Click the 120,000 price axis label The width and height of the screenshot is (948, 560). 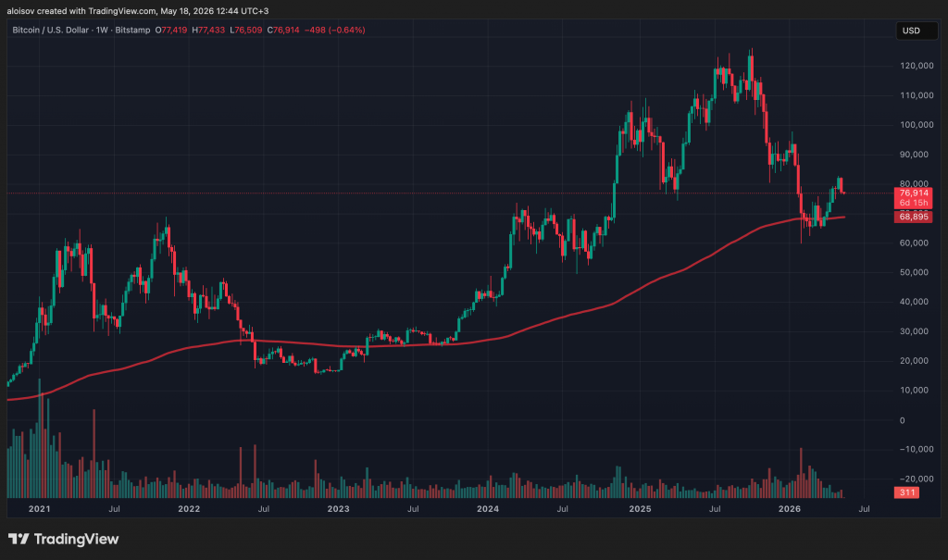pos(917,66)
